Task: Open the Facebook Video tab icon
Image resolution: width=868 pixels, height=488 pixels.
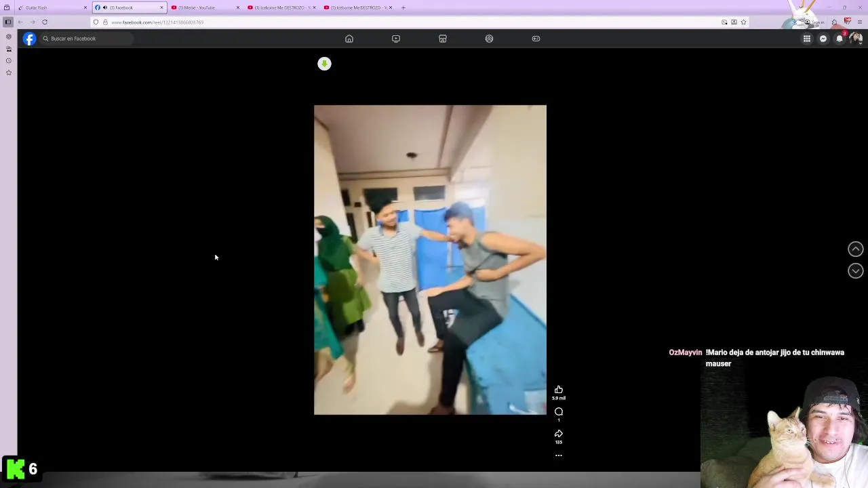Action: (396, 39)
